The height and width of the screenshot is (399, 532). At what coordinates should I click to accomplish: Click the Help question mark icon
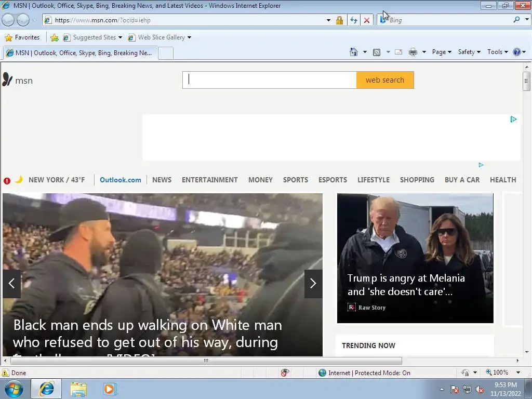point(517,52)
